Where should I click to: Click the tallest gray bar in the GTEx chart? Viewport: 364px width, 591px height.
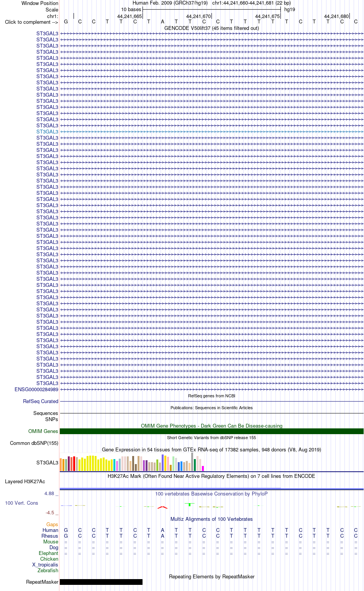coord(192,462)
